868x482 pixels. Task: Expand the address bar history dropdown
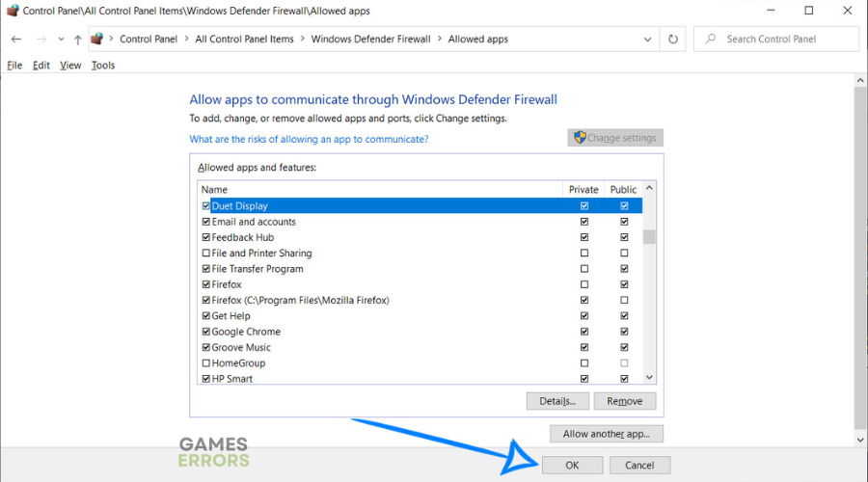pyautogui.click(x=647, y=40)
